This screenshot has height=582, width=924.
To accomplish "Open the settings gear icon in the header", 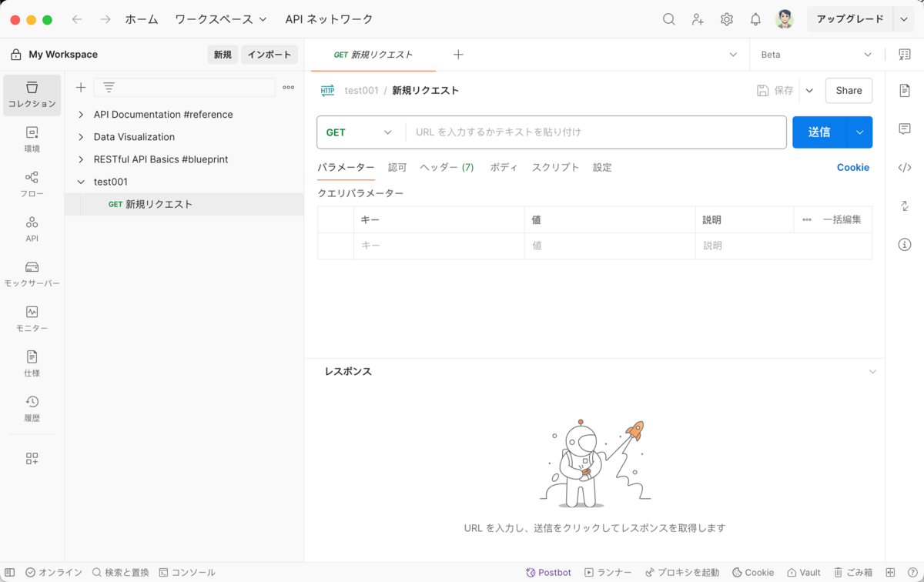I will click(727, 19).
